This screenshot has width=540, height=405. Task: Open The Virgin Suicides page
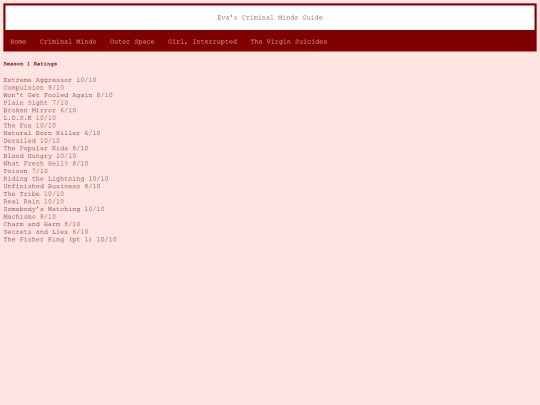tap(289, 42)
